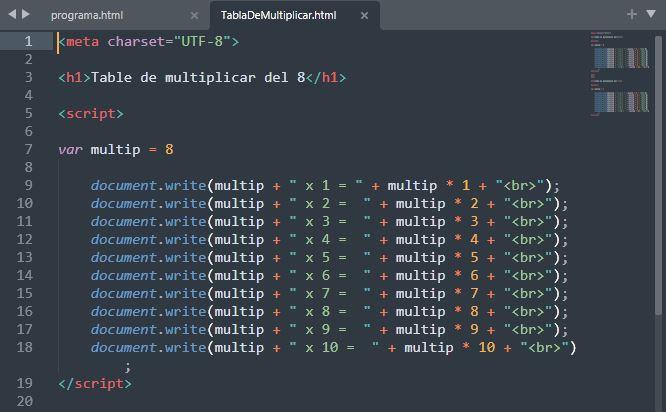
Task: Click document.write on the "x 2 =" line
Action: (148, 203)
